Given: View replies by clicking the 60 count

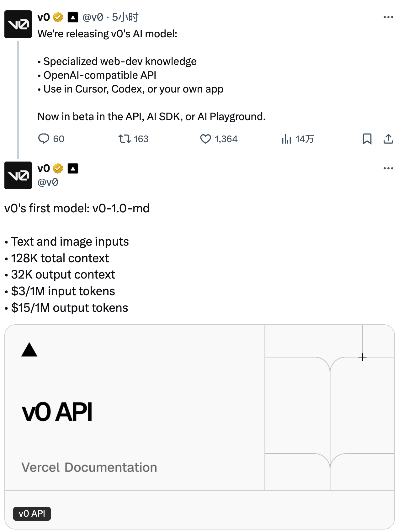Looking at the screenshot, I should 58,139.
